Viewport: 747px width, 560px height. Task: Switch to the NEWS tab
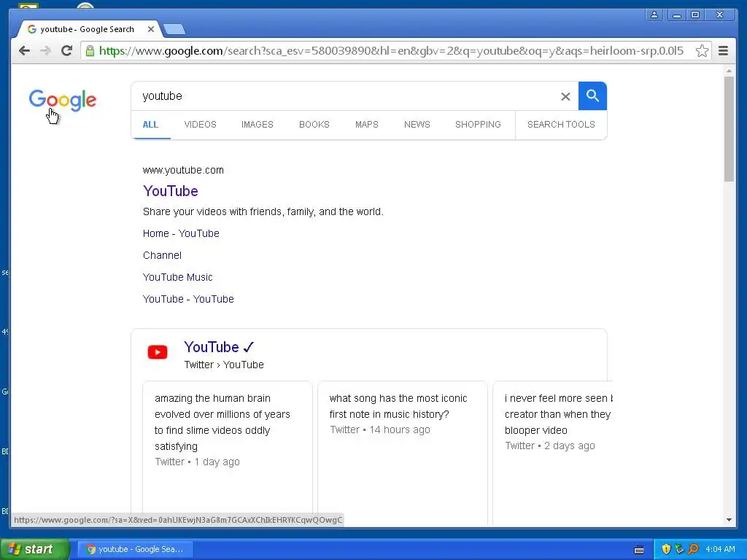click(x=417, y=124)
